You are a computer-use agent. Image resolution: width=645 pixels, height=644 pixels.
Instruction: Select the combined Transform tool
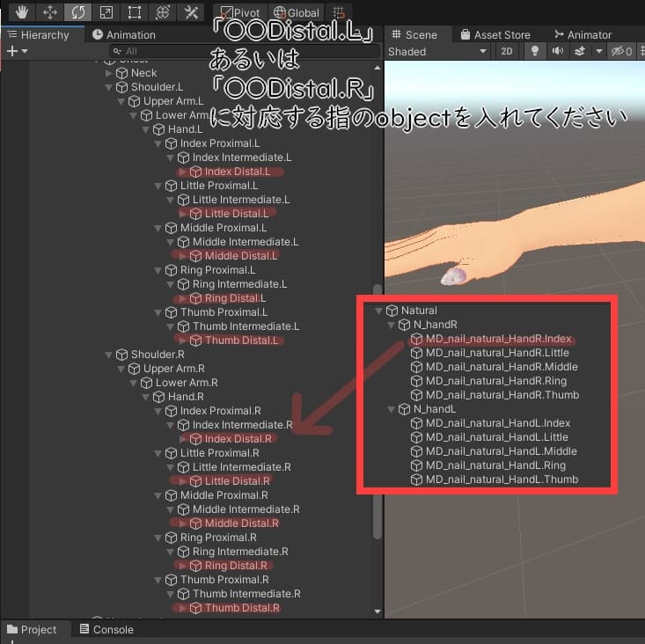point(162,12)
